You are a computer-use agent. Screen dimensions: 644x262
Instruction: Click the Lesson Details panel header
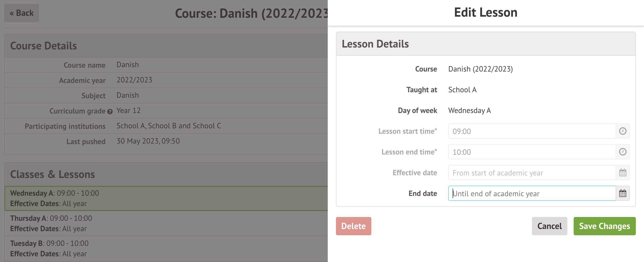[x=485, y=44]
